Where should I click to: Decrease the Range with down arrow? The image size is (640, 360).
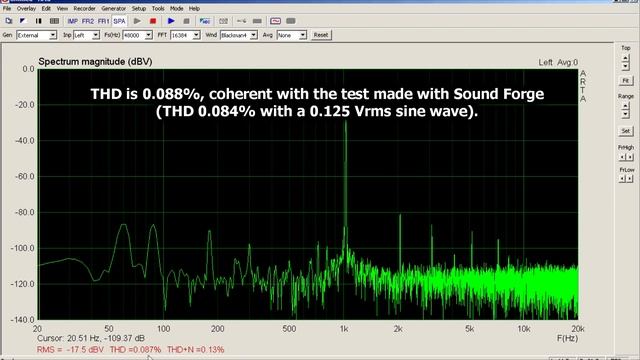tap(625, 114)
